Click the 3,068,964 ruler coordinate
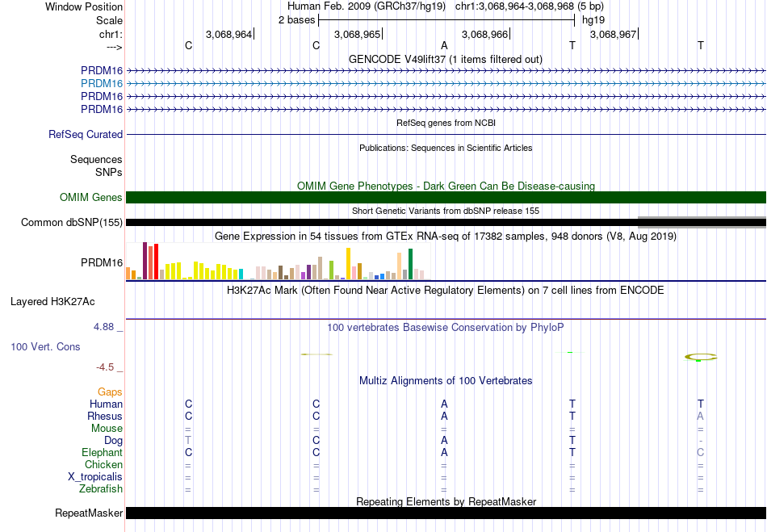767x532 pixels. 228,34
